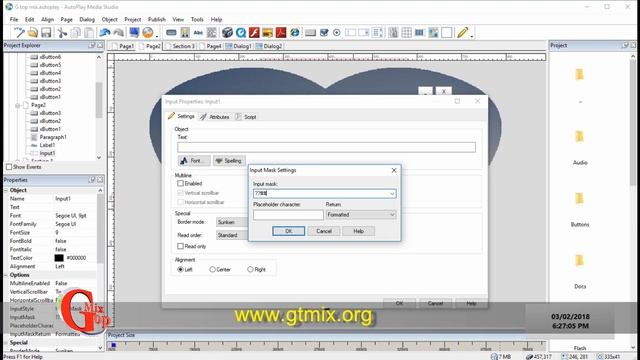Insert a Video object film icon

point(227,33)
